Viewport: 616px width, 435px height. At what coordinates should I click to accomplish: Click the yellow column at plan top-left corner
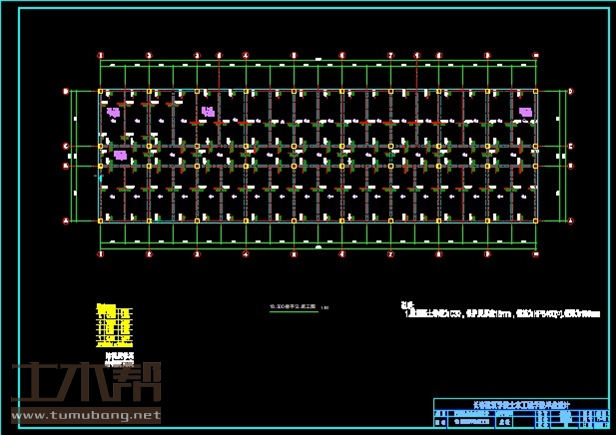[100, 92]
